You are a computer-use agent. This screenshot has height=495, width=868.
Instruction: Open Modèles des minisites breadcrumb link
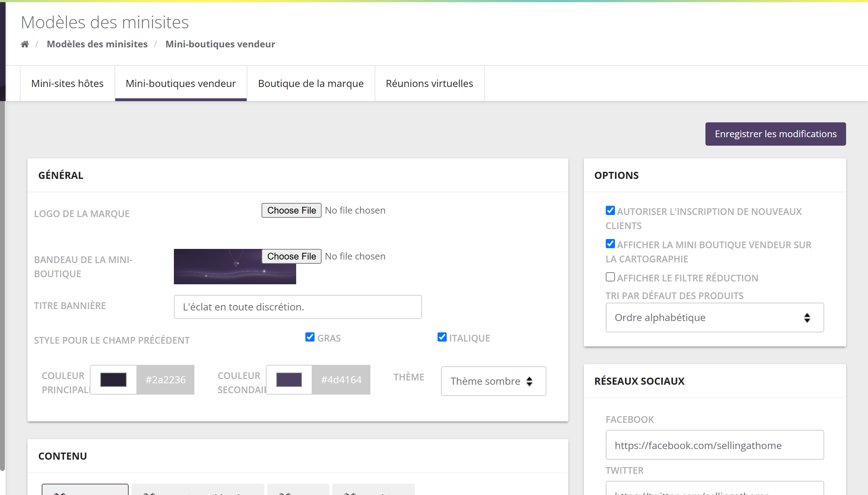(97, 44)
